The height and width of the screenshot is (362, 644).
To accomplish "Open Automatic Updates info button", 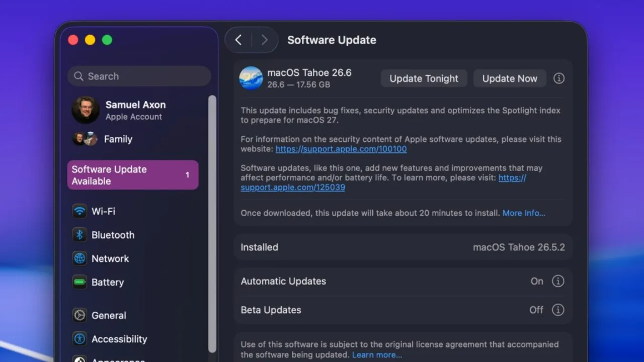I will [558, 281].
